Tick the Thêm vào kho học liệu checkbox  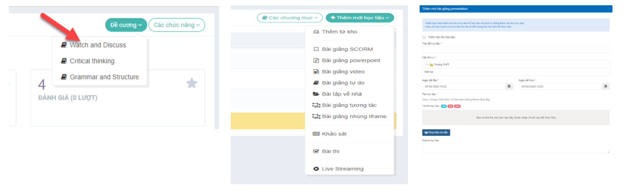point(424,37)
